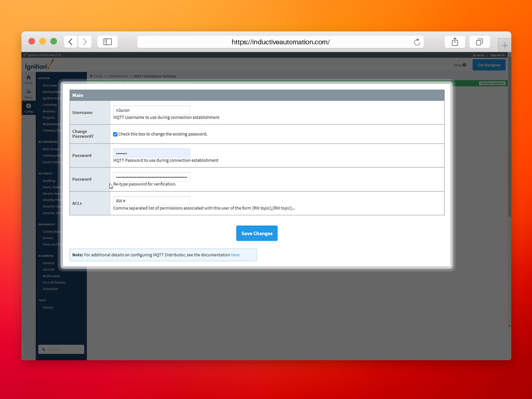Click the Get Designer button
532x399 pixels.
[489, 65]
